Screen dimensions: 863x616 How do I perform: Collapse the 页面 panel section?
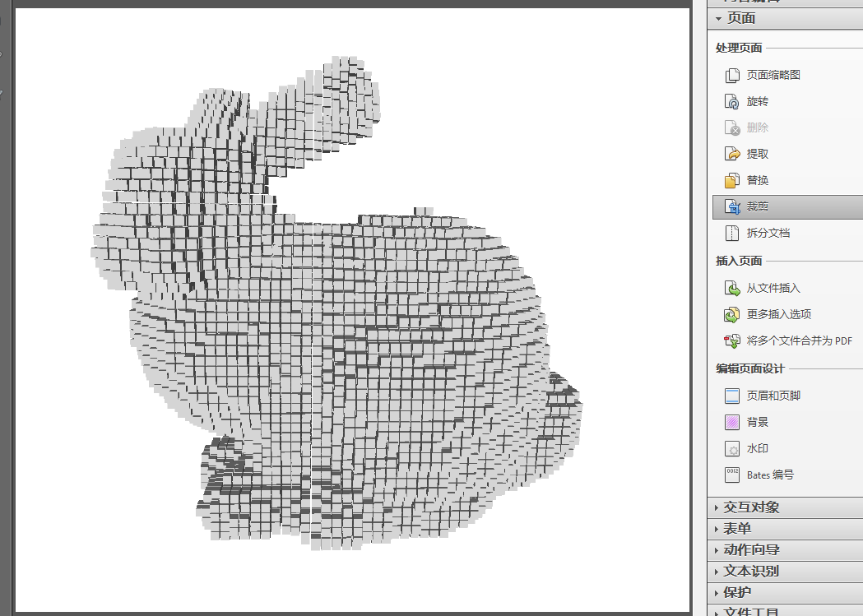pyautogui.click(x=786, y=18)
